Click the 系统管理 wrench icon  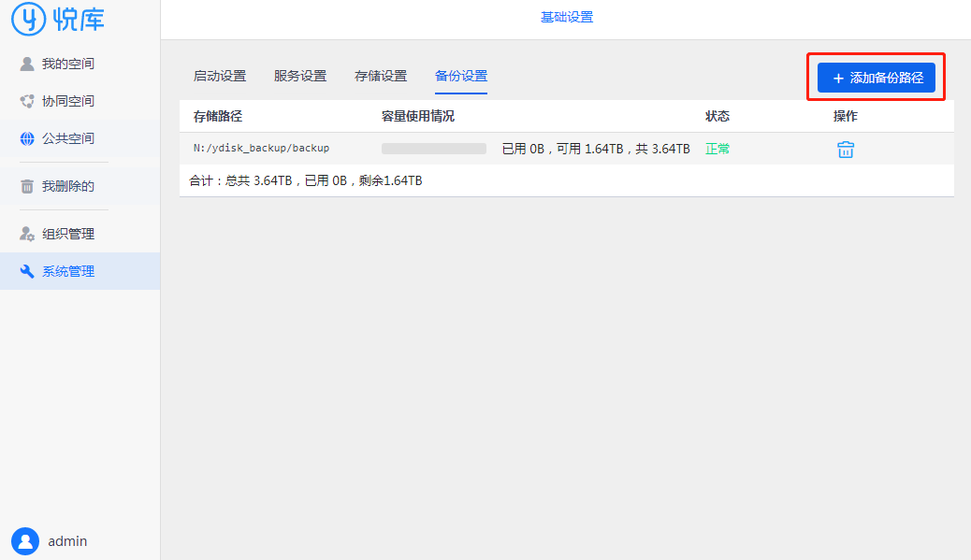tap(26, 271)
